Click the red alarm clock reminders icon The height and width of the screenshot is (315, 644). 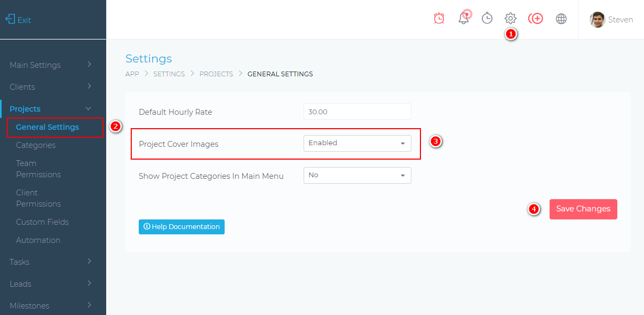point(439,19)
